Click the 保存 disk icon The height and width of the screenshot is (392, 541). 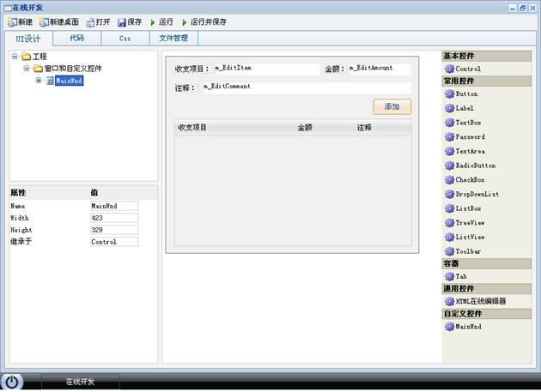coord(121,22)
